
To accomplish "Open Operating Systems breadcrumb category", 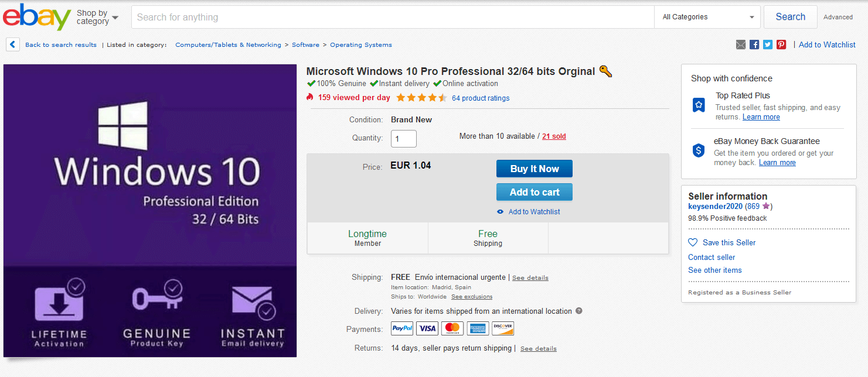I will 360,44.
